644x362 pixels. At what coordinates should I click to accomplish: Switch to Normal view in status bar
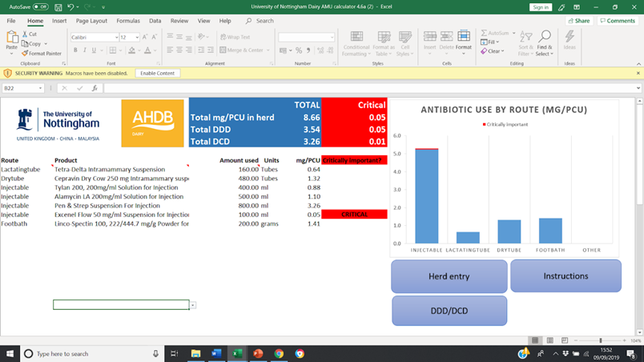pyautogui.click(x=536, y=340)
